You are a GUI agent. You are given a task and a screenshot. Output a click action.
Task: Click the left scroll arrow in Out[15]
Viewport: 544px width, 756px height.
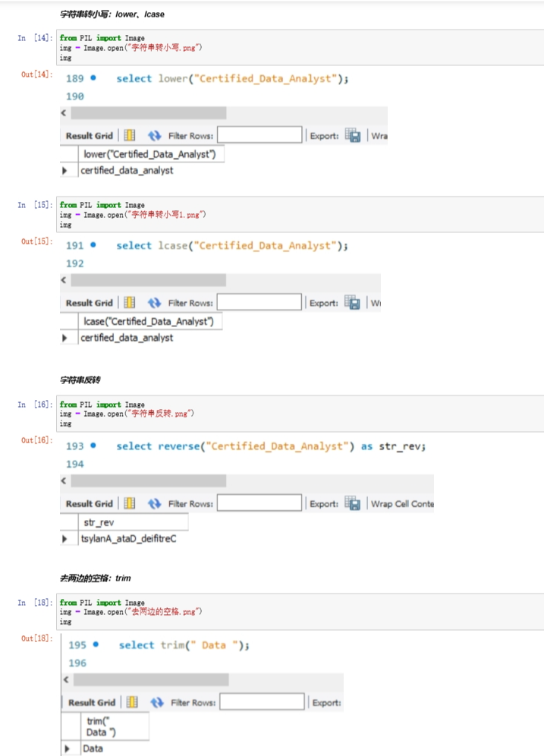64,280
